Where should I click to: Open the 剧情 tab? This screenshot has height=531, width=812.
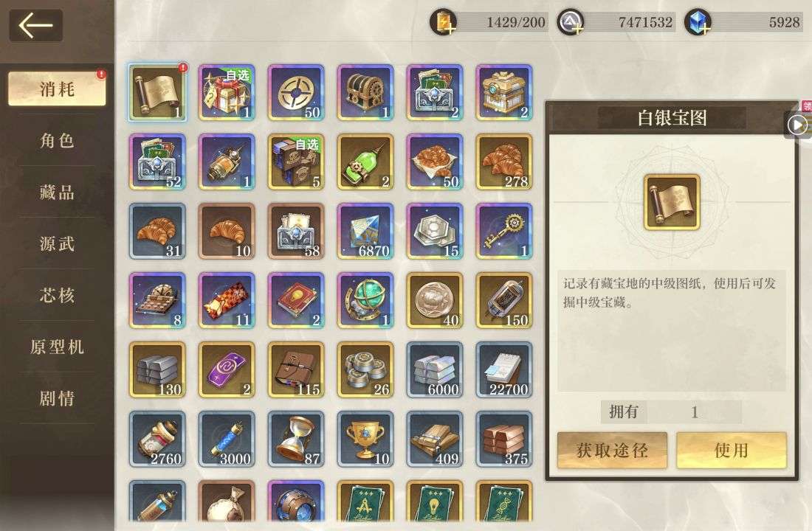[57, 398]
